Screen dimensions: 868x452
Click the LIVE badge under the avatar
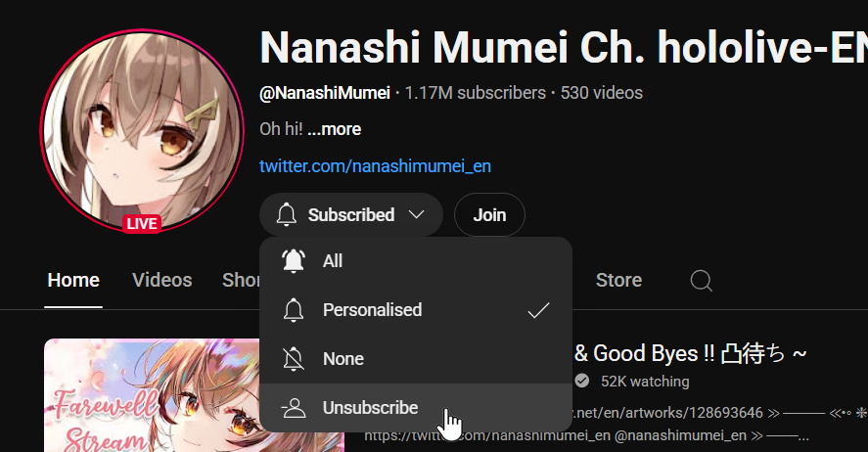[142, 223]
